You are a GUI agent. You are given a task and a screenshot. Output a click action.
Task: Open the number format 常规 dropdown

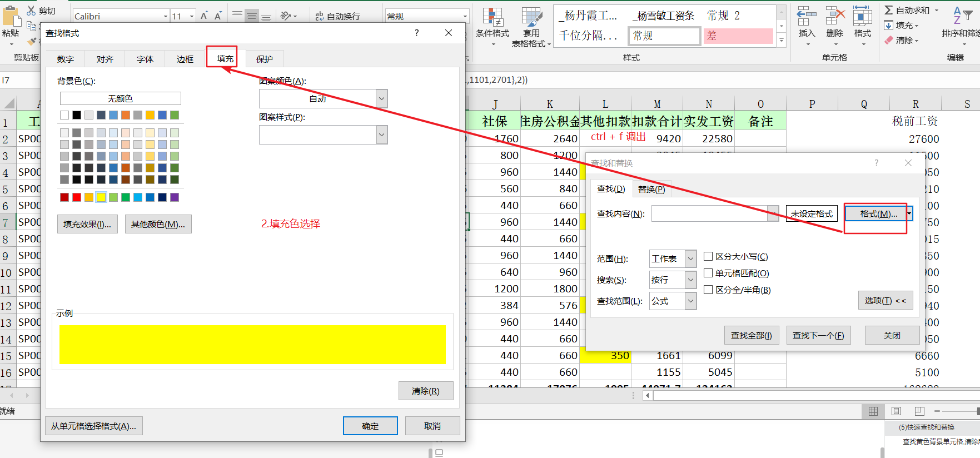pos(465,16)
